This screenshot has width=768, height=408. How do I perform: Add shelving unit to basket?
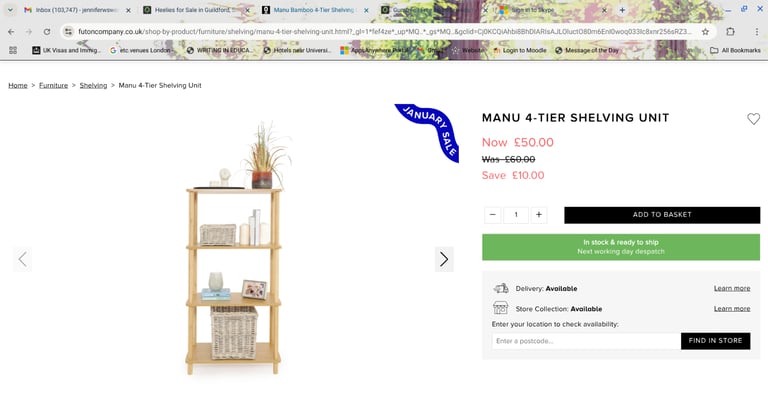point(662,215)
